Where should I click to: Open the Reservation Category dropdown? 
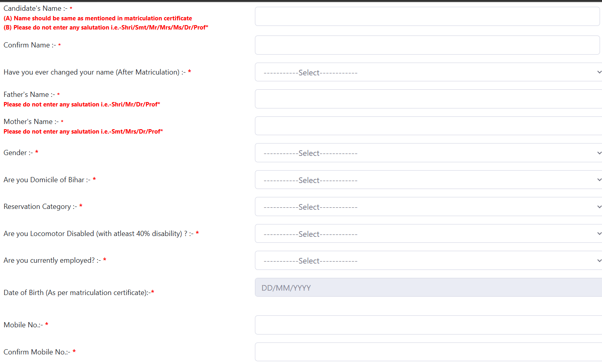coord(427,207)
